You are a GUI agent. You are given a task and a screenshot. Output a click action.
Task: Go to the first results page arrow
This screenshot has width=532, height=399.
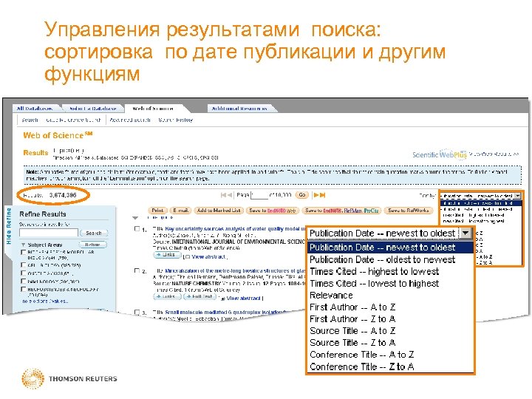(x=223, y=195)
